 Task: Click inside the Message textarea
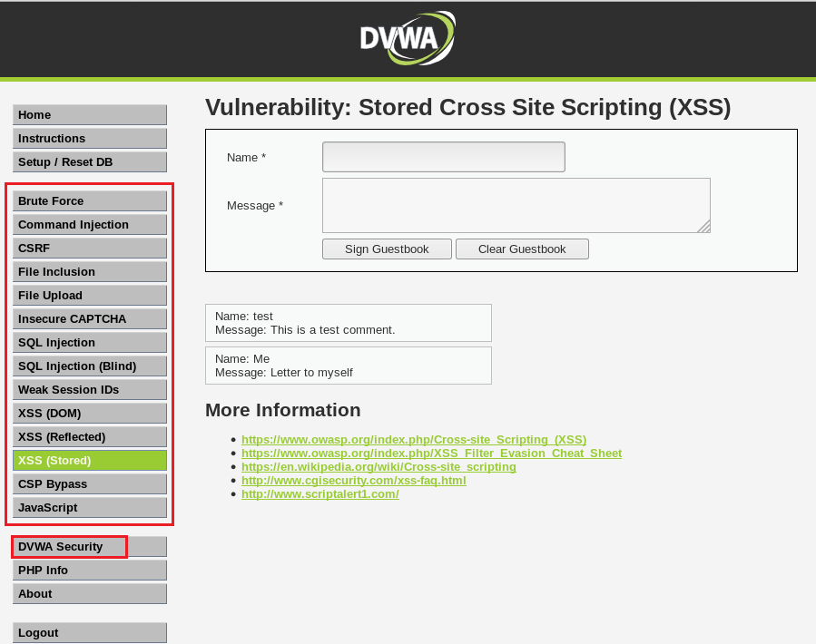coord(516,206)
